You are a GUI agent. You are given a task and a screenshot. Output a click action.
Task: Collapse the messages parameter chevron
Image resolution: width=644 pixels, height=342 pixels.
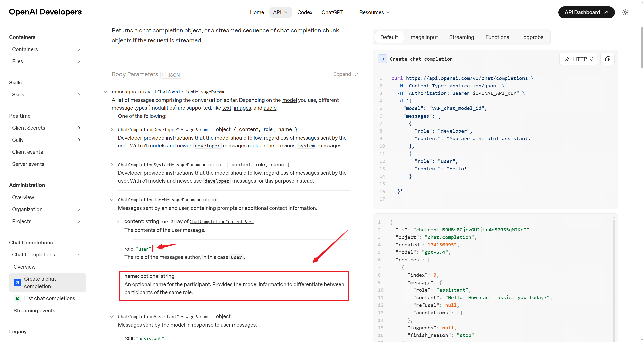[105, 92]
